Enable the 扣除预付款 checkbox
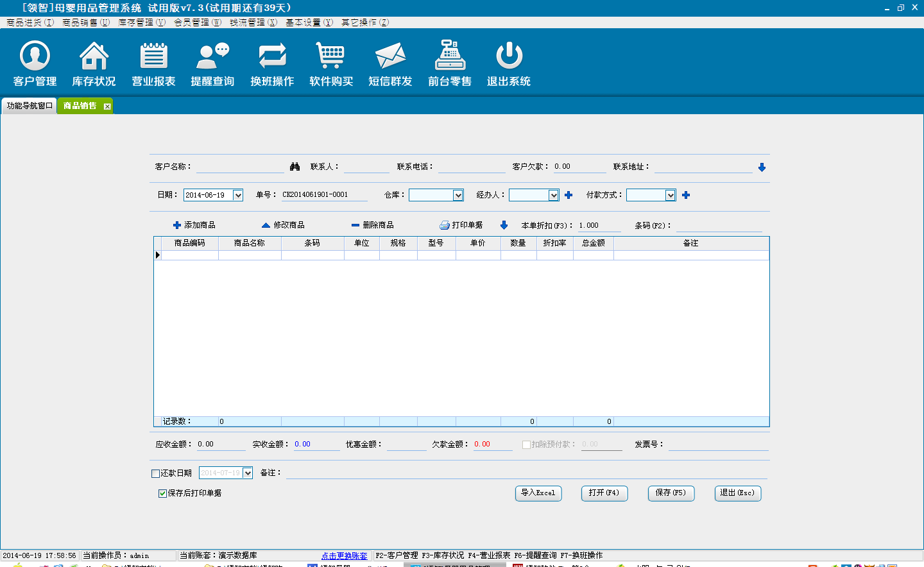 526,444
